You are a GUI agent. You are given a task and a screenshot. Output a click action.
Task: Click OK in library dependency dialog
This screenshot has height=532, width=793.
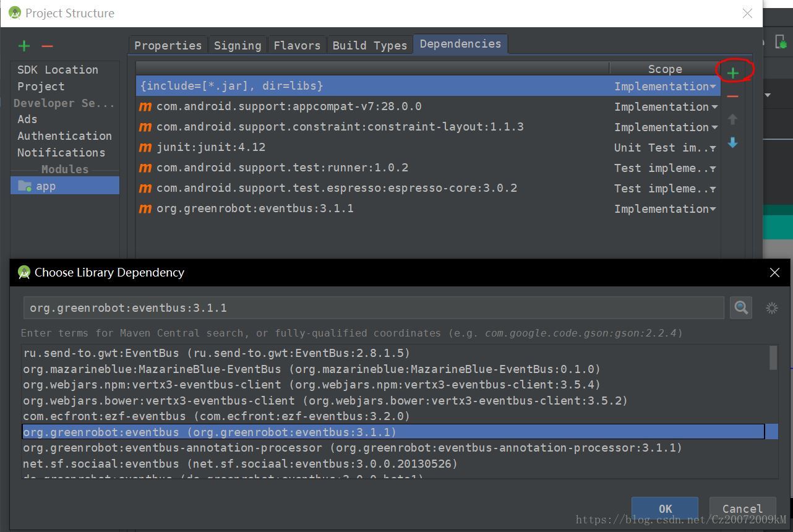pyautogui.click(x=665, y=508)
